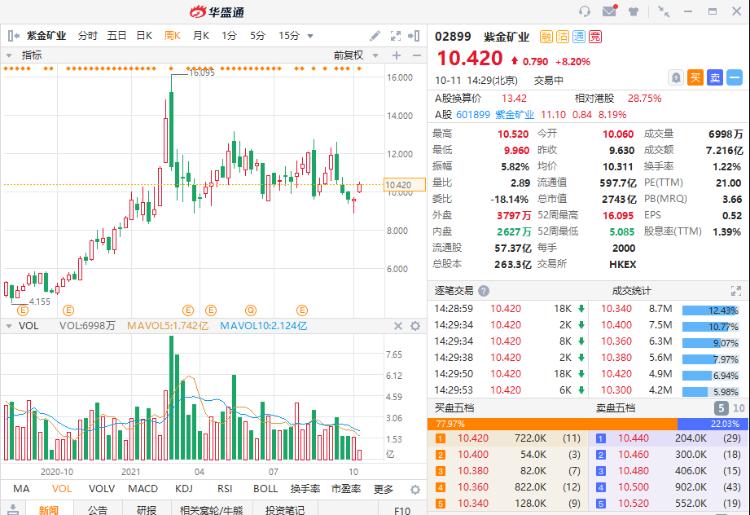750x515 pixels.
Task: Switch order book depth to 10
Action: point(739,408)
